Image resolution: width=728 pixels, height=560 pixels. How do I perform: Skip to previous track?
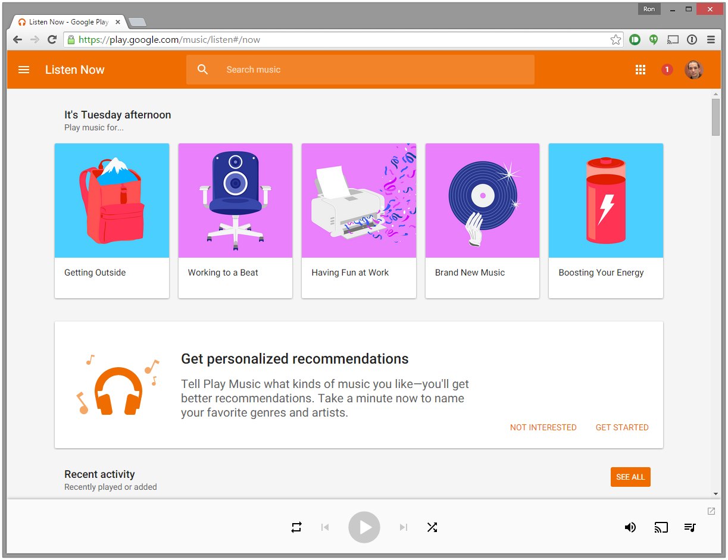pyautogui.click(x=325, y=527)
